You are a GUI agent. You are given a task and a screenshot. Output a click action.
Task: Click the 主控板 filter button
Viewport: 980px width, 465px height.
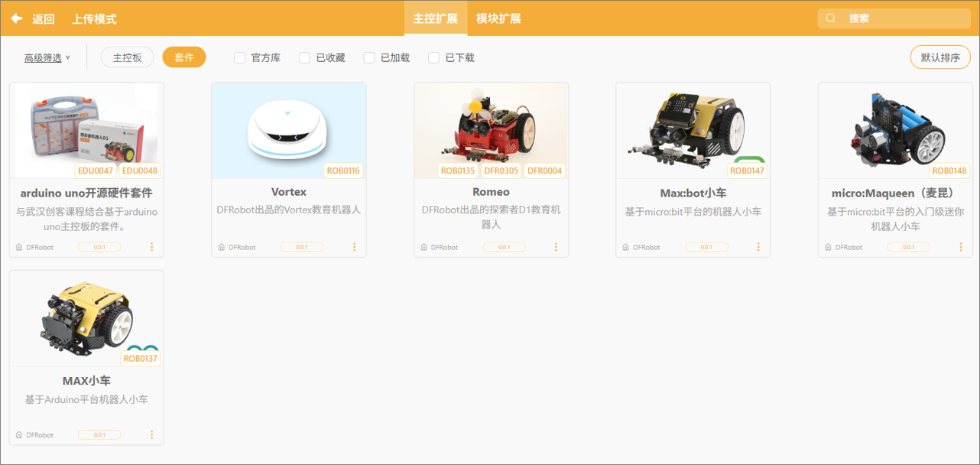click(x=127, y=57)
